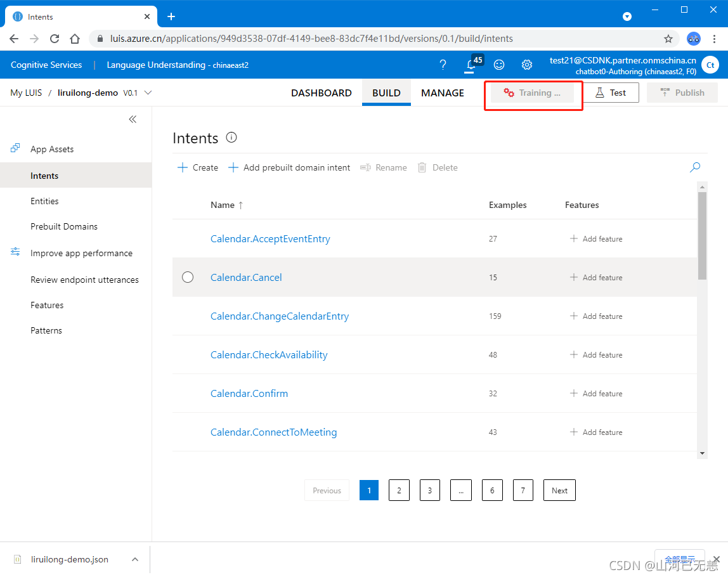Open the settings gear icon
The width and height of the screenshot is (728, 577).
point(526,65)
